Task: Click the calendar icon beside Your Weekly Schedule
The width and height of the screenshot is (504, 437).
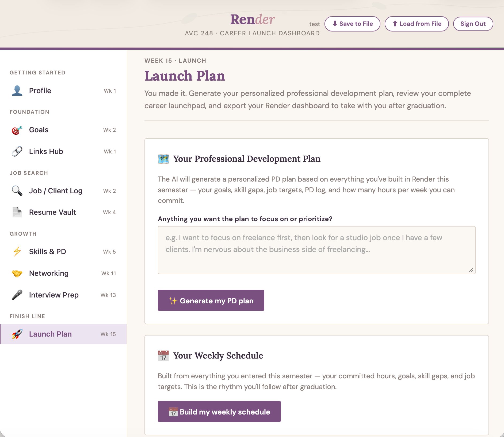Action: coord(163,356)
